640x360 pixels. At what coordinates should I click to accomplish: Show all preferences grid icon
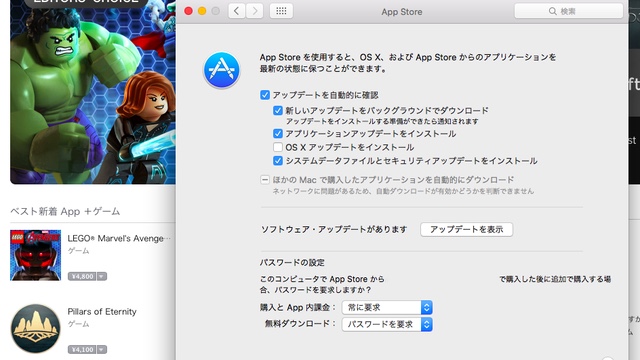click(x=281, y=11)
